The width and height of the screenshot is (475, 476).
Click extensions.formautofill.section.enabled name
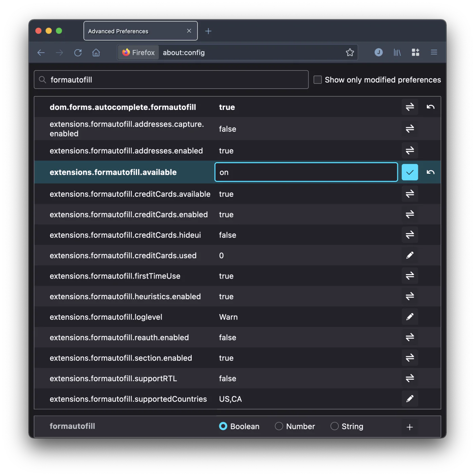coord(121,358)
